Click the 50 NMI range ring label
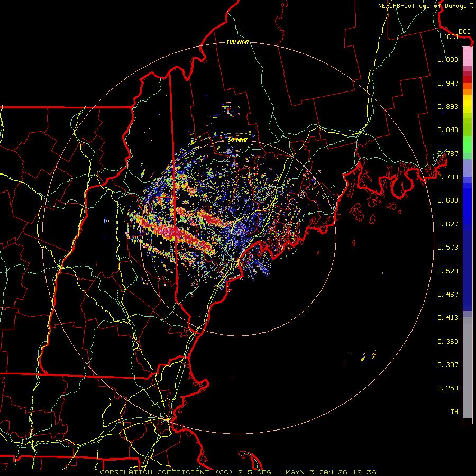 click(237, 140)
